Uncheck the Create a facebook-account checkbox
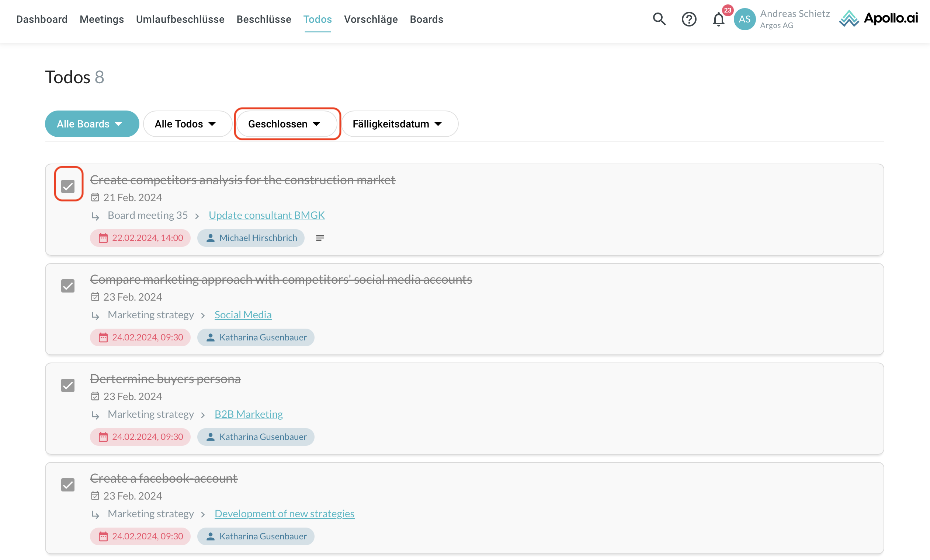This screenshot has height=560, width=930. 68,484
